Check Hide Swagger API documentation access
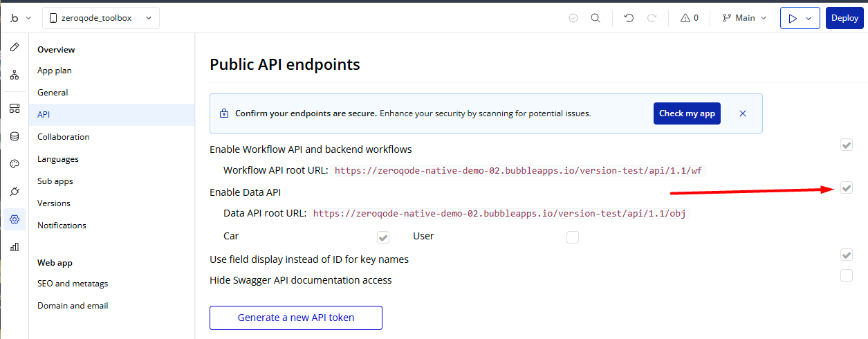Screen dimensions: 868x339 click(847, 275)
